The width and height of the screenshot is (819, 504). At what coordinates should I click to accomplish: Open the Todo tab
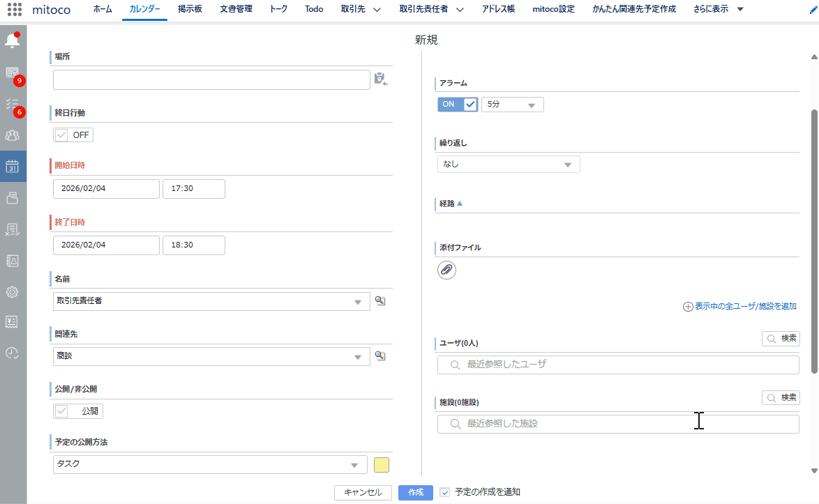(x=314, y=9)
